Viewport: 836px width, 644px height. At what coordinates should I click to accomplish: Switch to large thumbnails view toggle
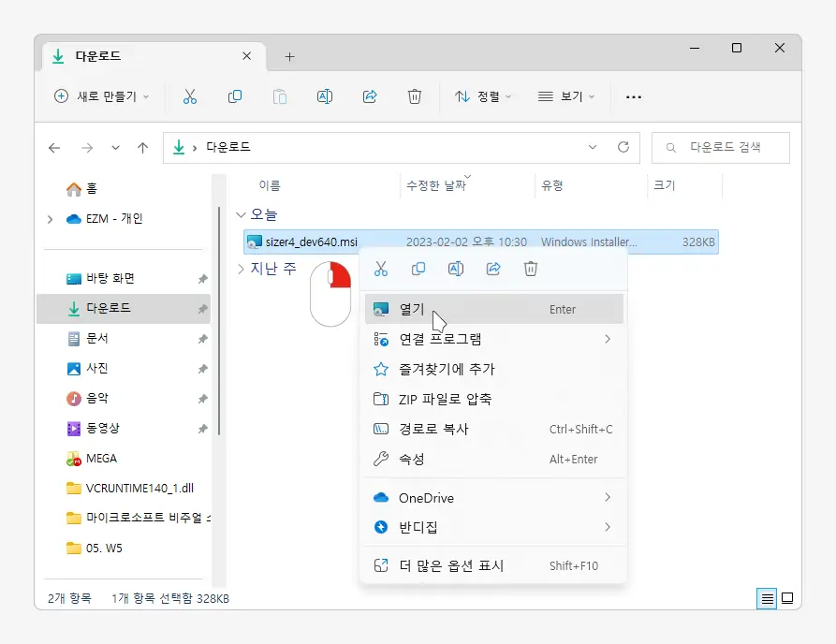pos(787,598)
